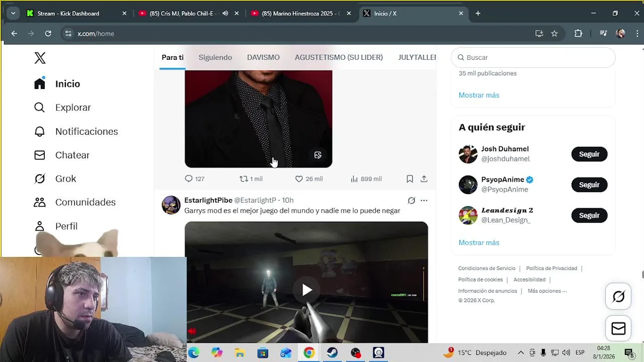Open Política de Privacidad link

(x=551, y=268)
